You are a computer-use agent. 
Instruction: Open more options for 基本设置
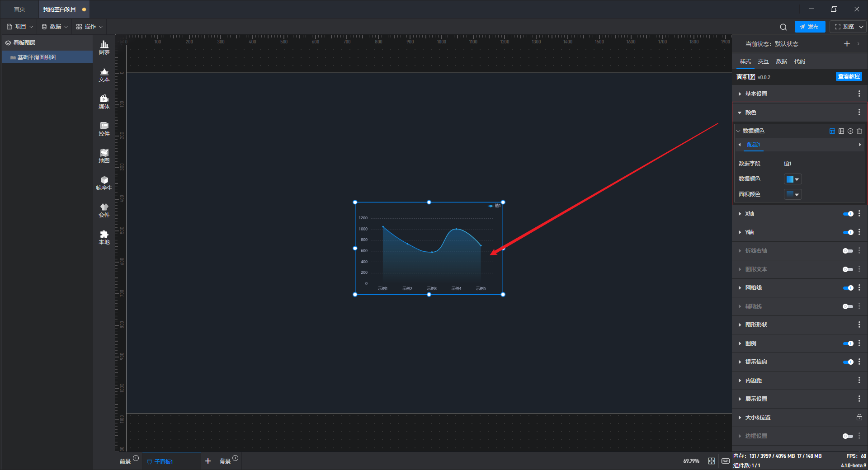click(x=859, y=94)
